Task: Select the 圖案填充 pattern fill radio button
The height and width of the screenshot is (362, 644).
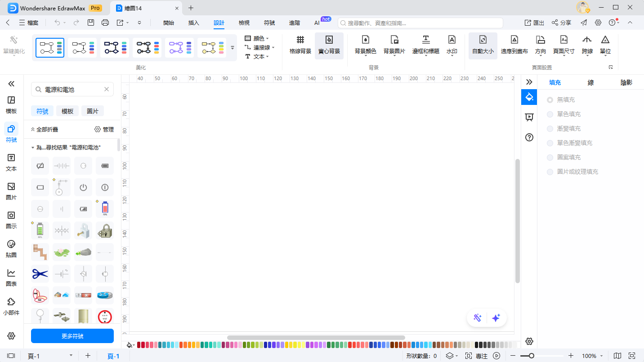Action: coord(550,158)
